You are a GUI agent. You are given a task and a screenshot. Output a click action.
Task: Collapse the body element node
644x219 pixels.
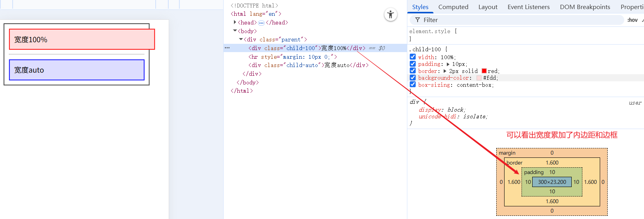(x=235, y=31)
